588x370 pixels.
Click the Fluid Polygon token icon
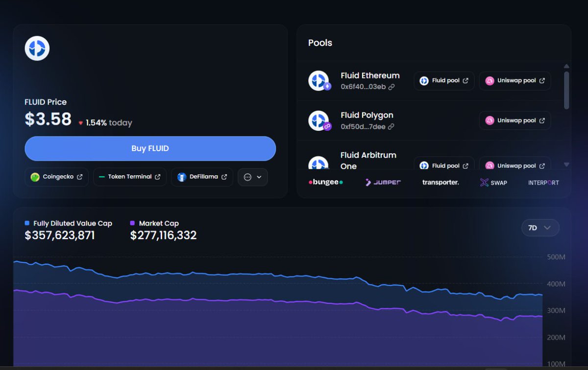coord(318,120)
